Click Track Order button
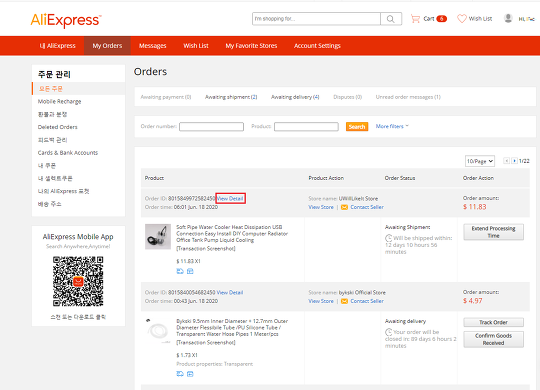Viewport: 540px width, 390px height. point(494,322)
